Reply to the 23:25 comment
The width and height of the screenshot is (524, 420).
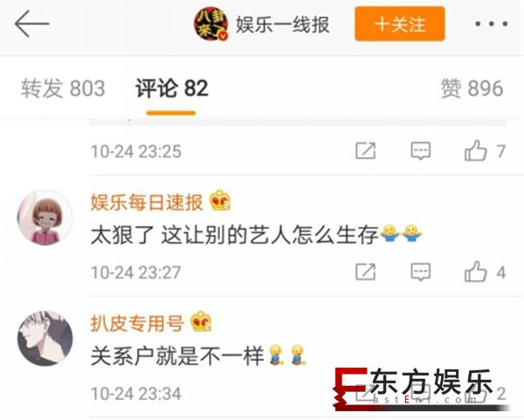point(420,151)
